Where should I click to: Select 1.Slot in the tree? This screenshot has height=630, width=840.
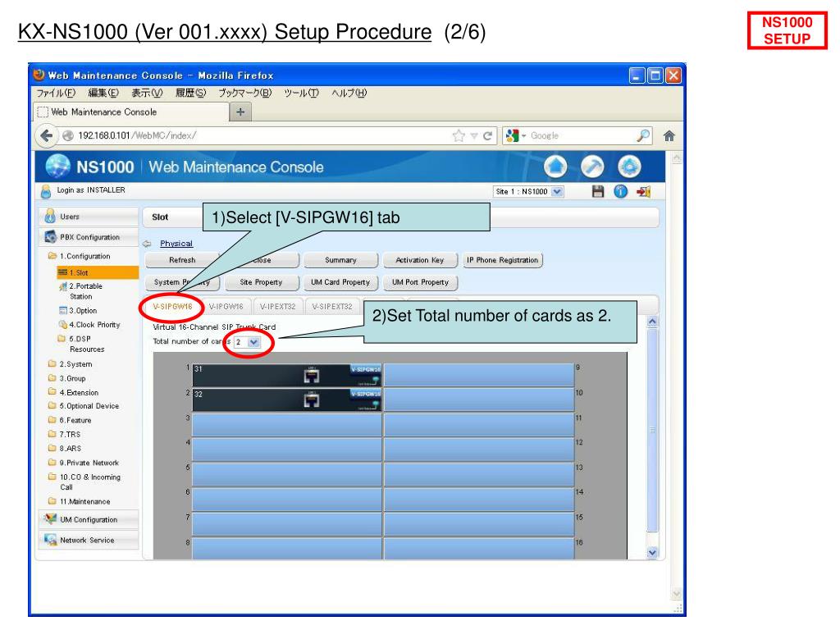click(x=98, y=272)
